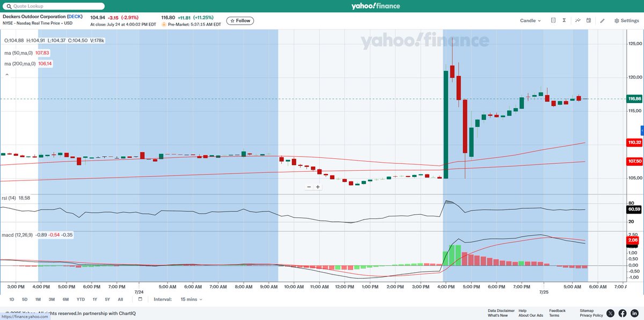This screenshot has height=320, width=644.
Task: Select the 5D range
Action: pyautogui.click(x=25, y=299)
